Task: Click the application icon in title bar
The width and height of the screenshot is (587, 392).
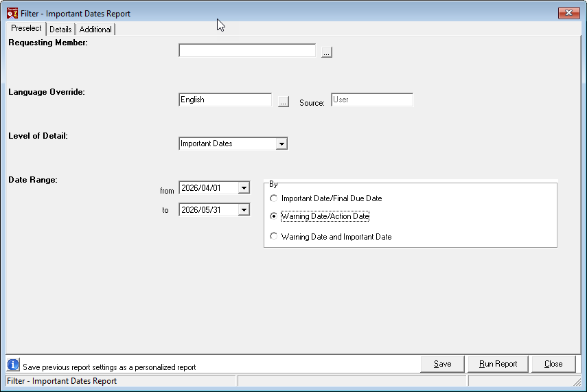Action: pyautogui.click(x=12, y=13)
